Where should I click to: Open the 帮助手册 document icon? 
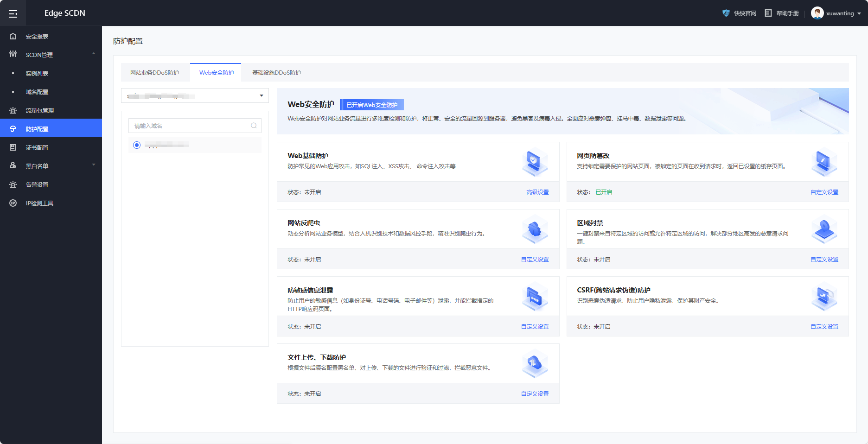[768, 13]
